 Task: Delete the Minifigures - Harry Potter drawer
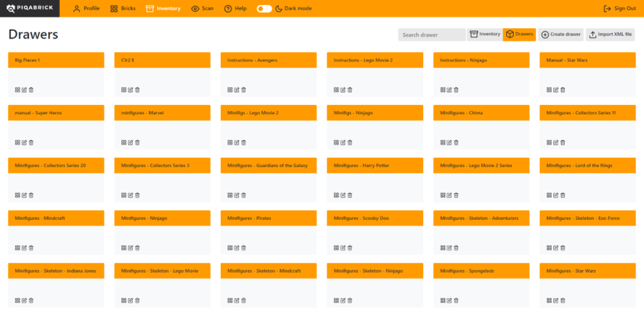coord(350,196)
